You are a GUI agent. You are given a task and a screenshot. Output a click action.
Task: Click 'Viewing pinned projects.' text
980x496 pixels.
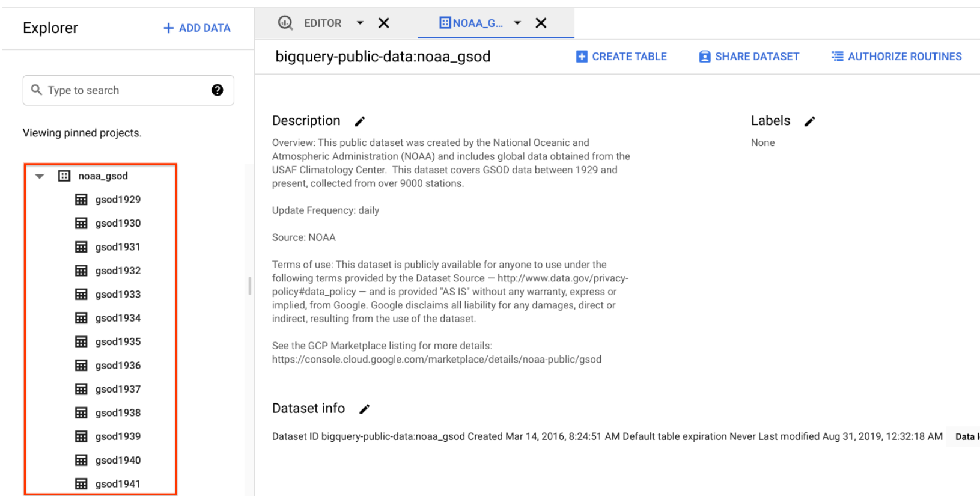[x=82, y=133]
